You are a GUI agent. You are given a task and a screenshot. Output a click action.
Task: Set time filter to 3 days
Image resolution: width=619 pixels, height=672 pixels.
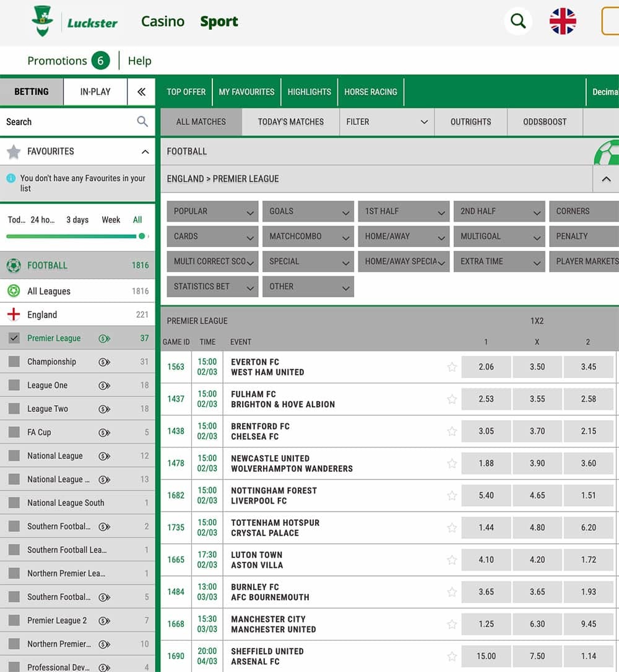point(77,220)
